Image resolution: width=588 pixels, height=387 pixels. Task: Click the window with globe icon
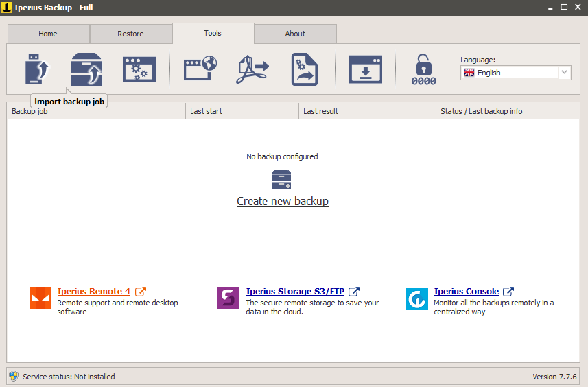pyautogui.click(x=200, y=68)
